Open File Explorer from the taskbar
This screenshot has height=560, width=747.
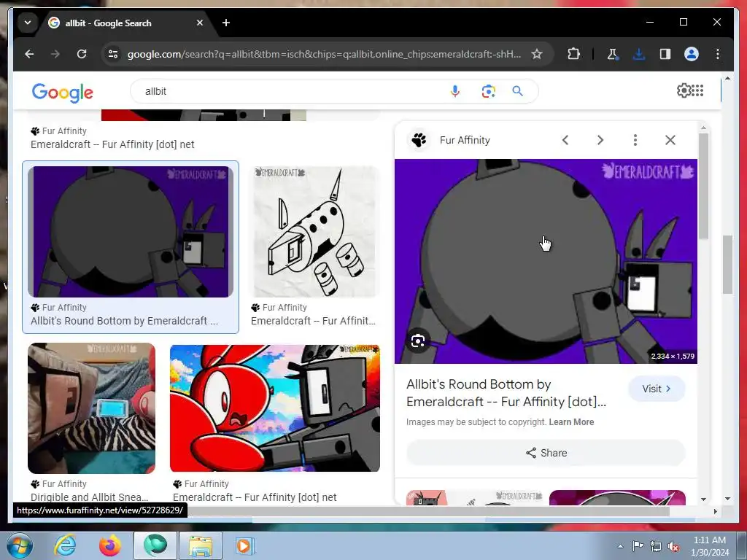click(201, 545)
